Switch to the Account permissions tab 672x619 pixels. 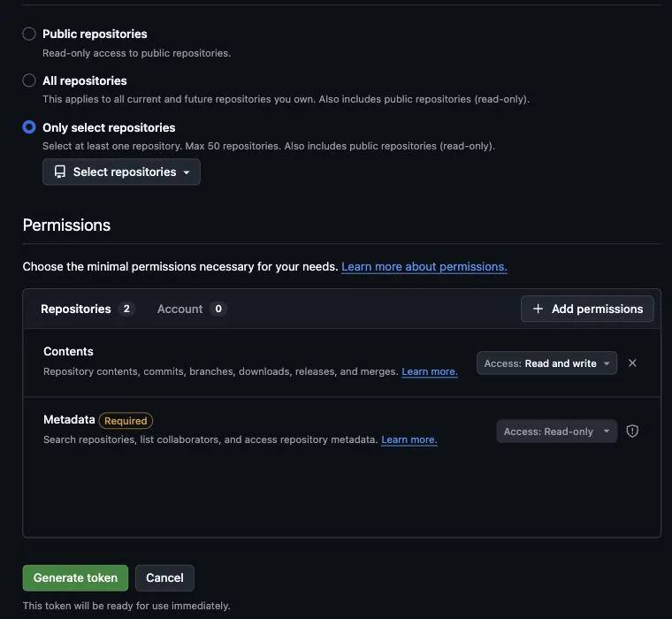point(192,309)
